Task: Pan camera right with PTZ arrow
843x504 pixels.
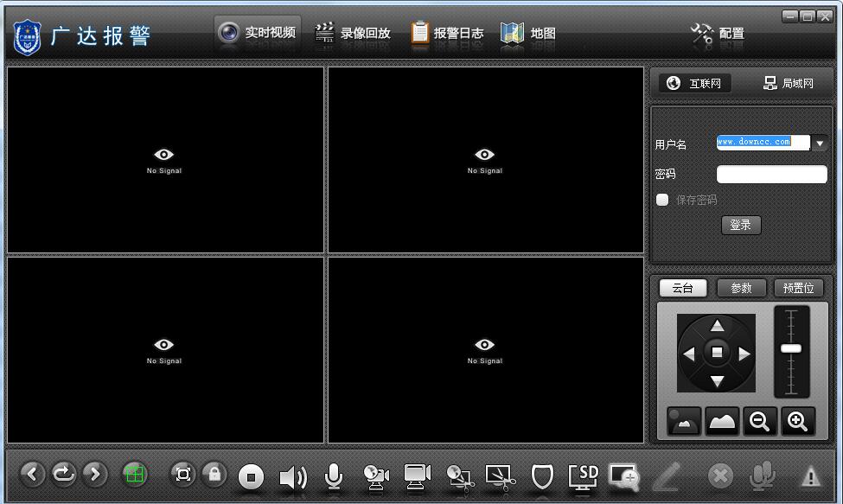Action: (744, 354)
